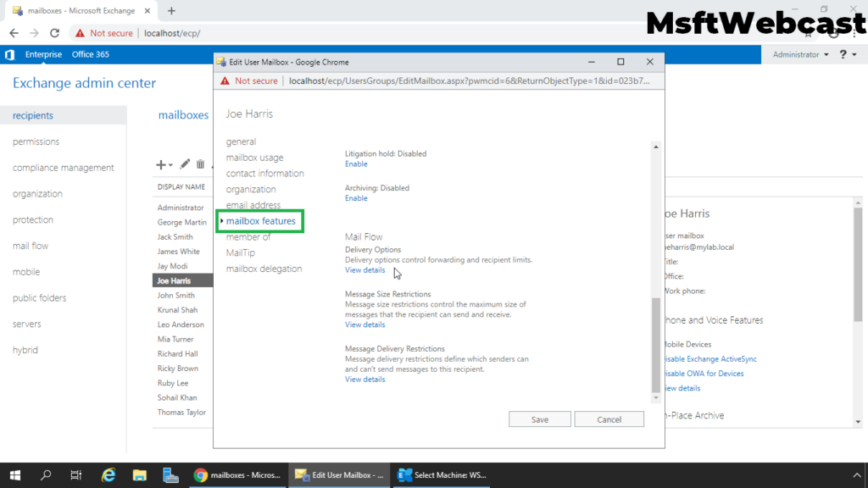Open a new browser tab
The height and width of the screenshot is (488, 868).
[171, 10]
